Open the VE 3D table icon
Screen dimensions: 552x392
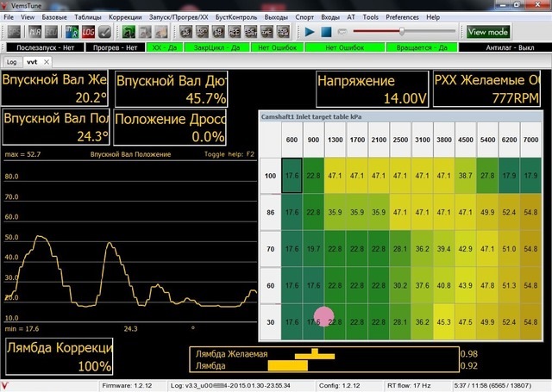click(x=186, y=32)
